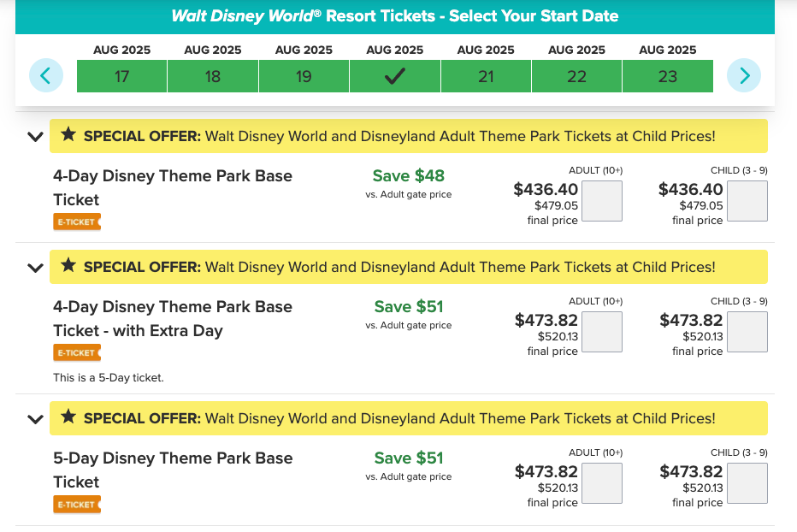Select August 17 as the start date
This screenshot has height=532, width=797.
[x=121, y=75]
